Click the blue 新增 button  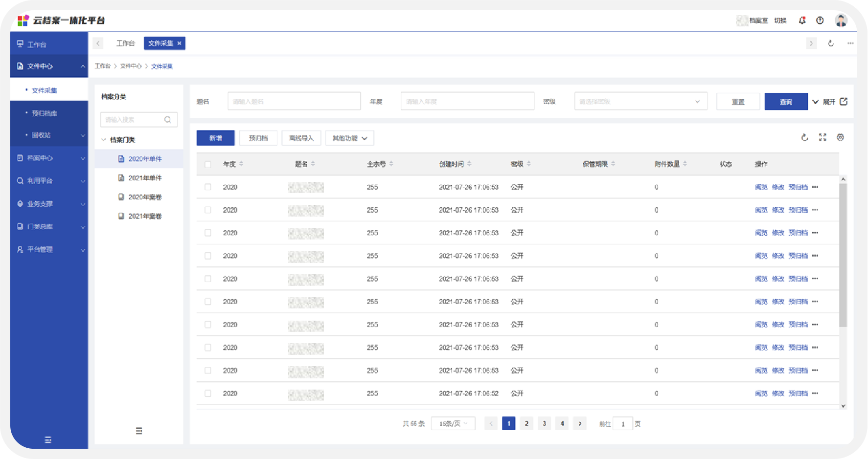216,138
